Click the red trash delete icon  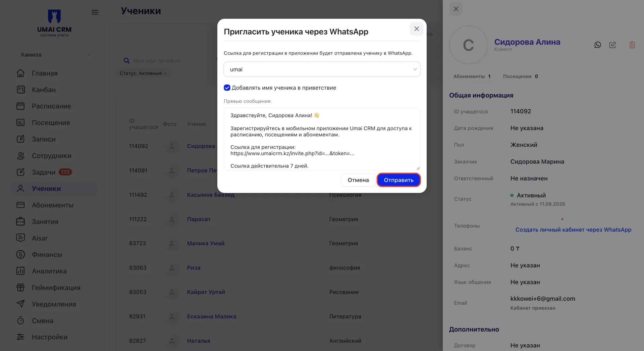coord(632,45)
